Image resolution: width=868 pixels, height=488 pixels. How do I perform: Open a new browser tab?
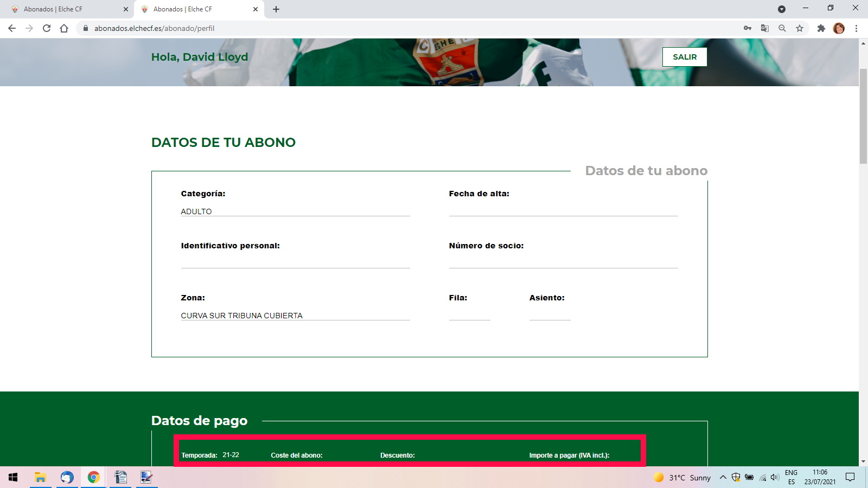(x=276, y=9)
